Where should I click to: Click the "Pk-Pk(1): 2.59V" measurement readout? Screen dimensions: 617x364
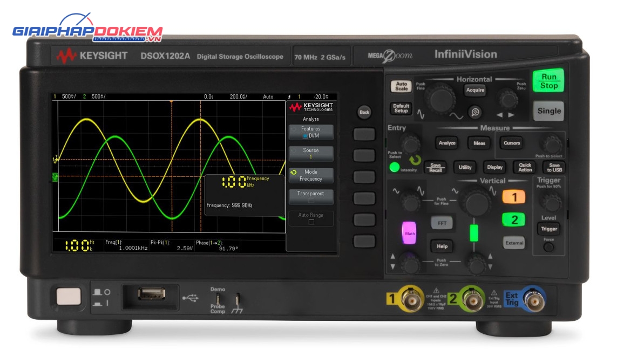[172, 246]
